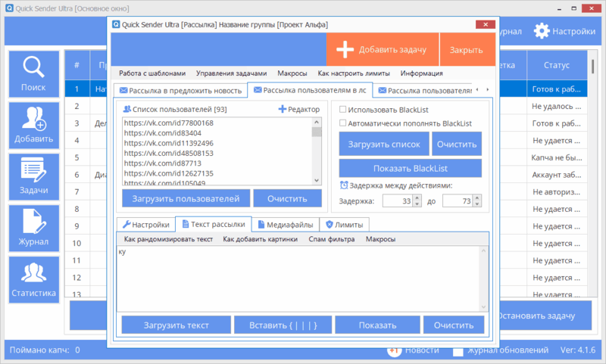Screen dimensions: 606x364
Task: Open Работа с шаблонами menu
Action: point(152,73)
